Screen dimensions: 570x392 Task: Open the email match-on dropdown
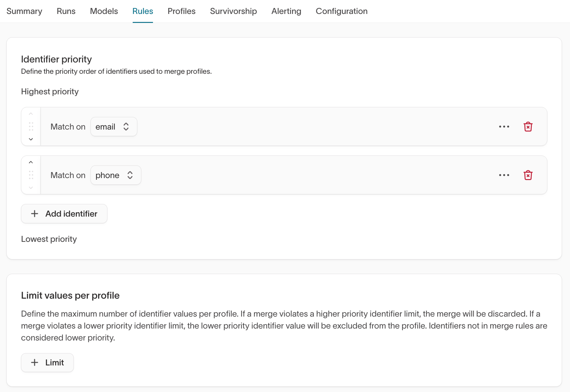pos(114,127)
